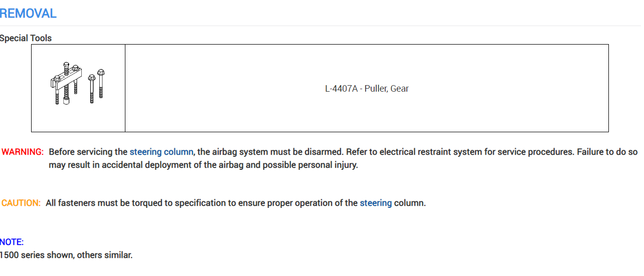Click the orange CAUTION label

[x=21, y=203]
